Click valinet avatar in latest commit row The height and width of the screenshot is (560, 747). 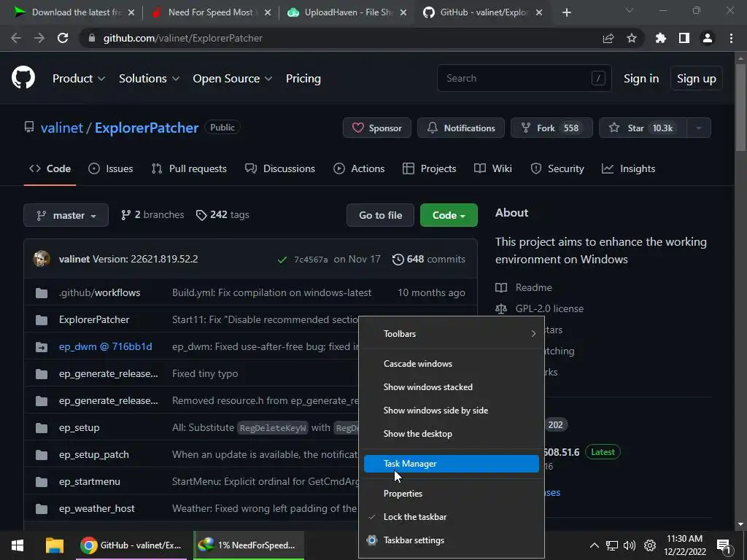click(42, 259)
